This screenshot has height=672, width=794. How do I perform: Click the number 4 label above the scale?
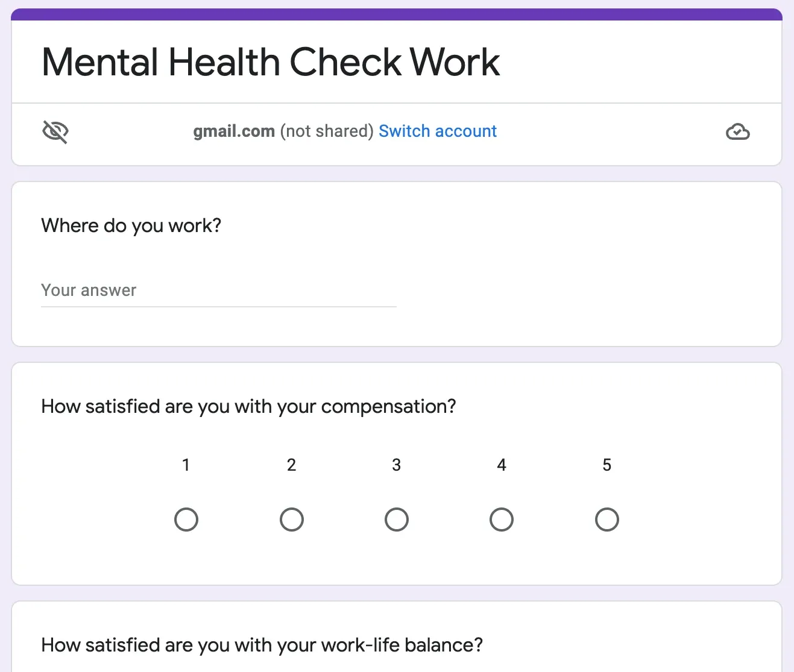click(502, 465)
